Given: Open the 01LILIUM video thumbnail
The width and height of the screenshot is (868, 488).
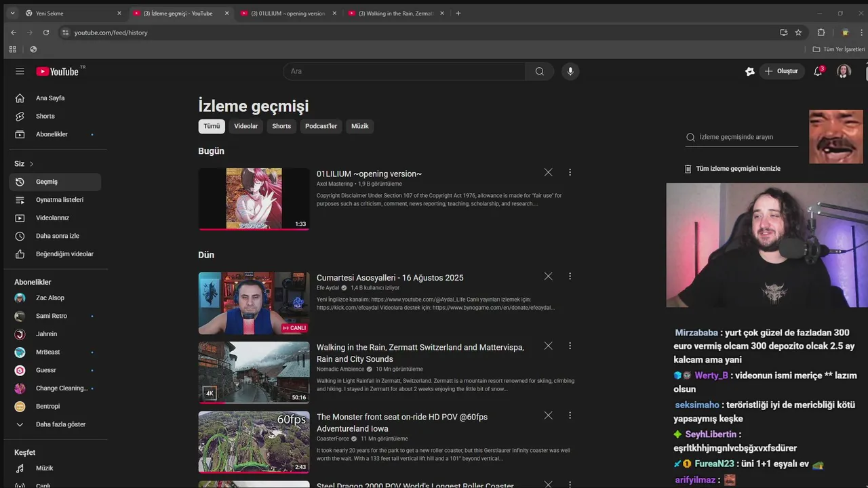Looking at the screenshot, I should pos(254,199).
